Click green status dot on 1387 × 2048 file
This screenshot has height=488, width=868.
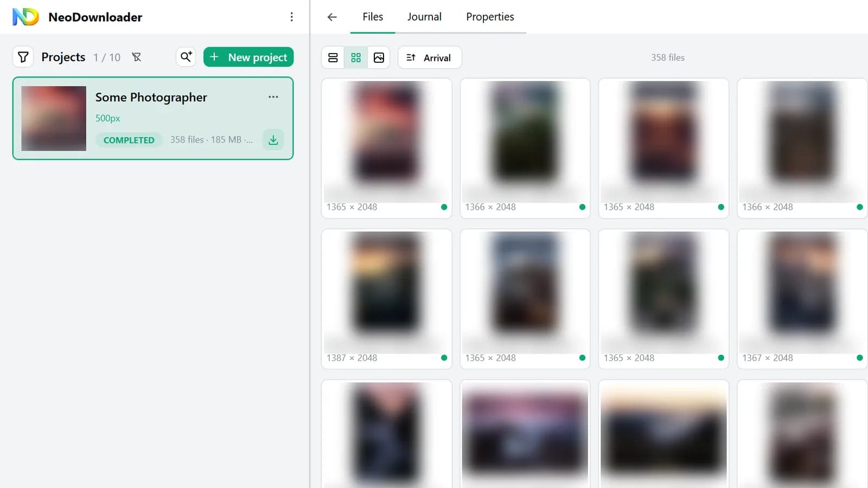[444, 358]
